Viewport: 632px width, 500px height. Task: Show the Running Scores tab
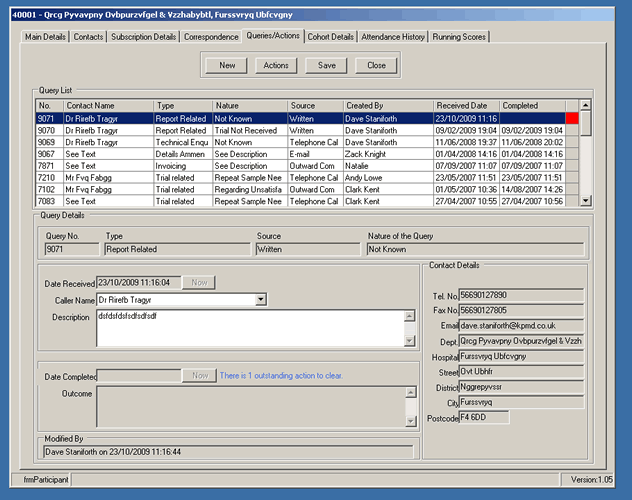click(459, 37)
